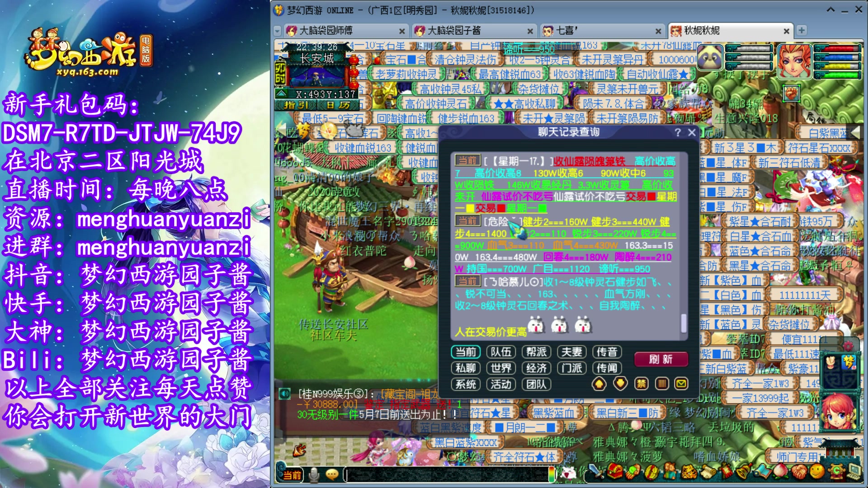Click the pink peach icon in bottom toolbar
This screenshot has width=868, height=488.
coord(780,471)
